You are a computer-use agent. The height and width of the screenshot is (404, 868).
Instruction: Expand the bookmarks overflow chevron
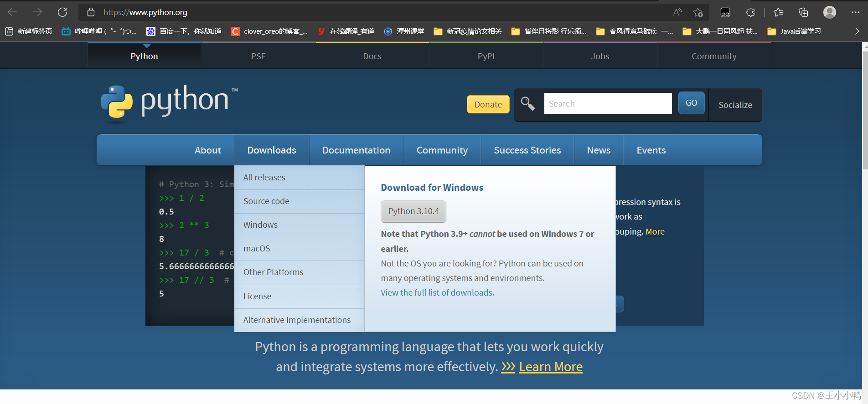pyautogui.click(x=857, y=31)
